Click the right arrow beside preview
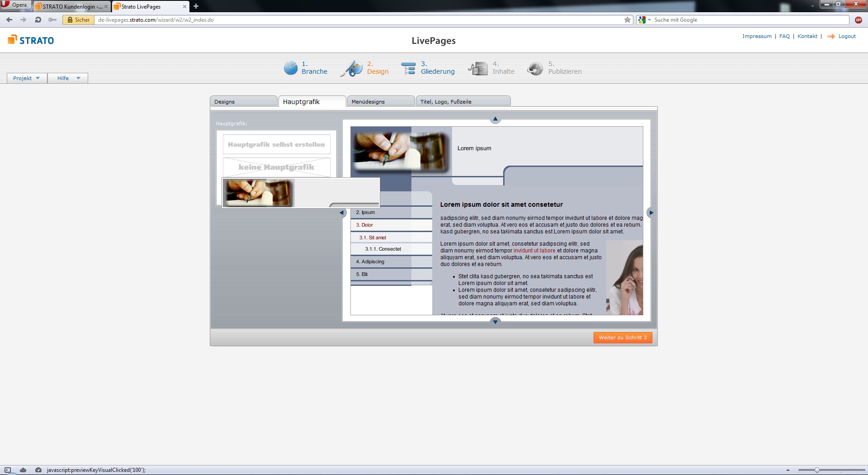Image resolution: width=868 pixels, height=475 pixels. [x=651, y=213]
